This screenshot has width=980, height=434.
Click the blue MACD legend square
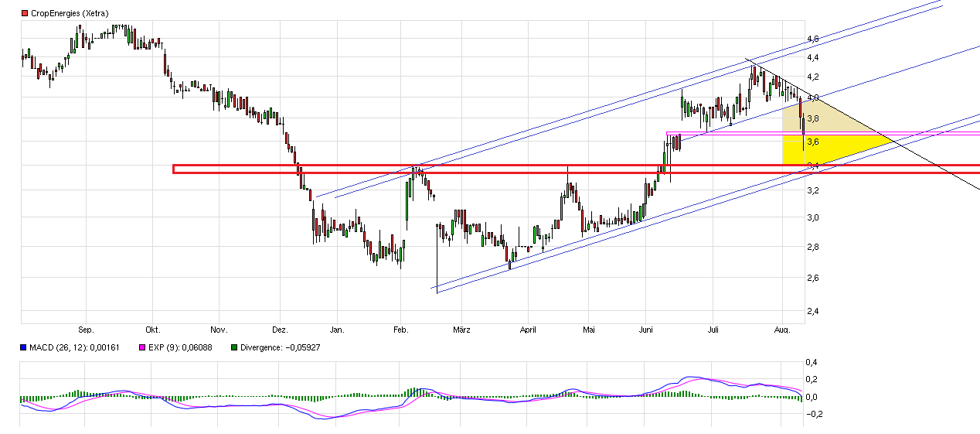point(24,347)
